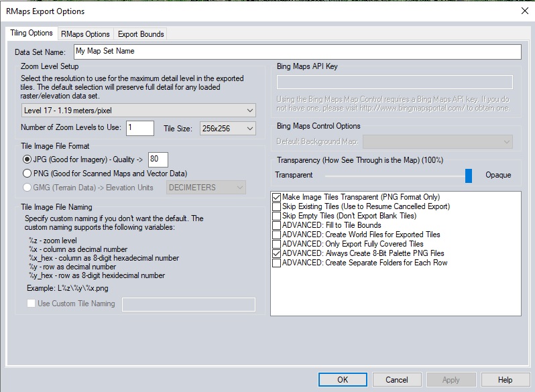The image size is (535, 392).
Task: Select the JPG image format option
Action: point(27,159)
